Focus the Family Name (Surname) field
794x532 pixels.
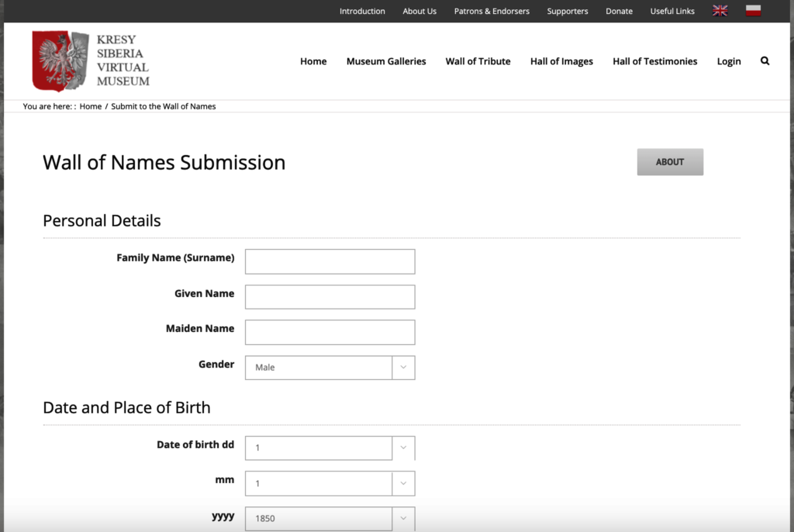pyautogui.click(x=330, y=261)
